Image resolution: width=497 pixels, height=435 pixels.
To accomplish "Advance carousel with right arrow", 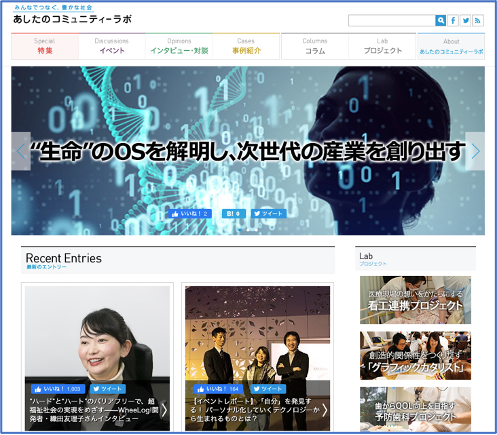I will [475, 151].
